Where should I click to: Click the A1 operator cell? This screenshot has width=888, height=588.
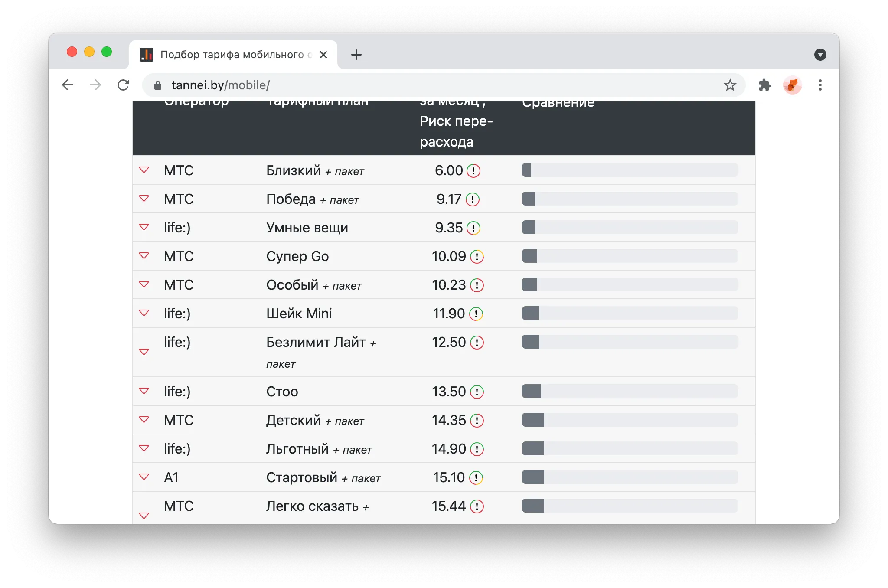pyautogui.click(x=171, y=477)
